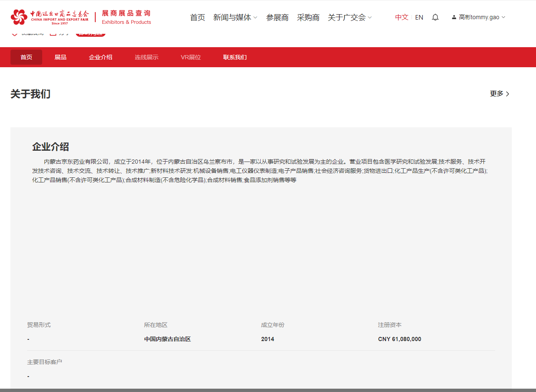
Task: Click the 更多 link beside 关于我们
Action: pyautogui.click(x=500, y=94)
